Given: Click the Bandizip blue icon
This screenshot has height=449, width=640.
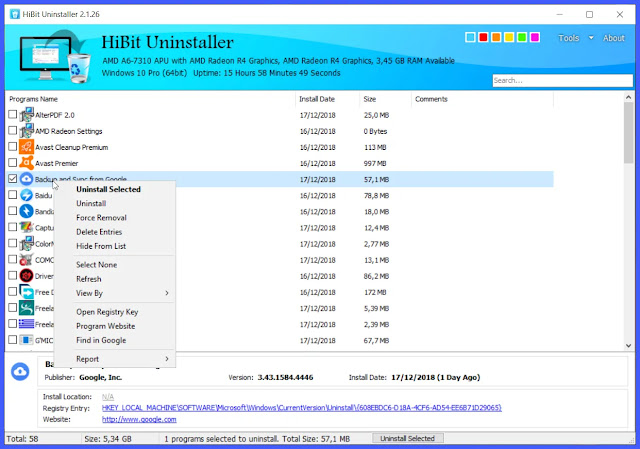Looking at the screenshot, I should point(27,211).
